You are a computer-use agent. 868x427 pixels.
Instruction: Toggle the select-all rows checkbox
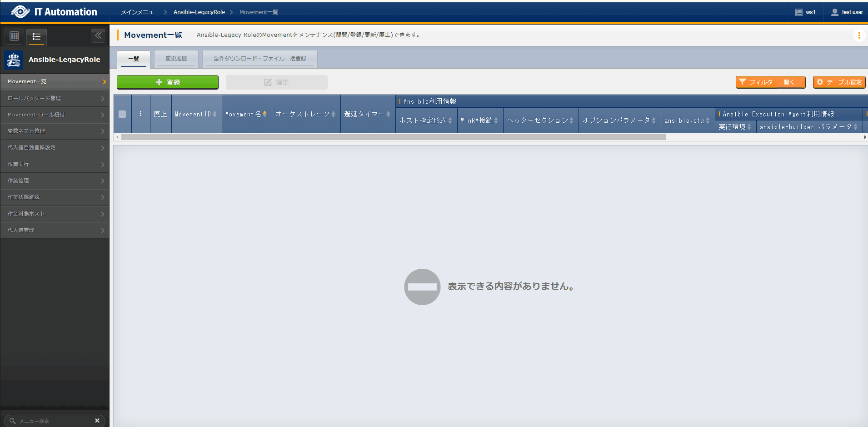[x=122, y=114]
